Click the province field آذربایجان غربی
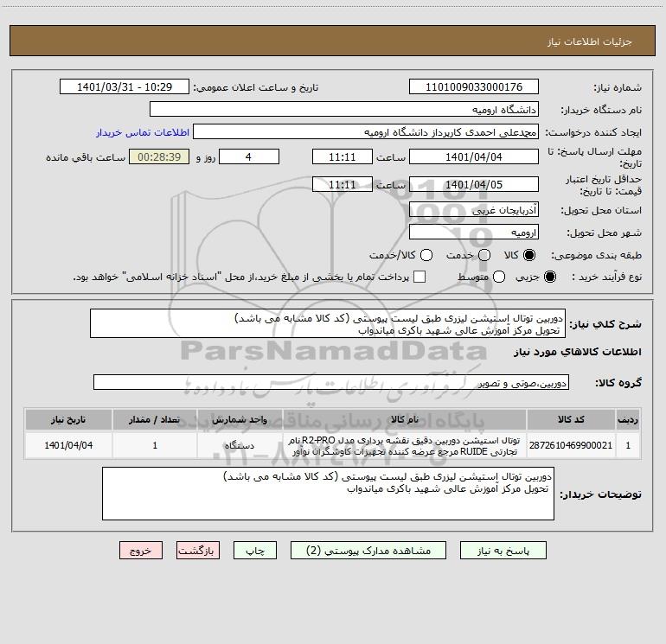Image resolution: width=666 pixels, height=644 pixels. pyautogui.click(x=474, y=210)
